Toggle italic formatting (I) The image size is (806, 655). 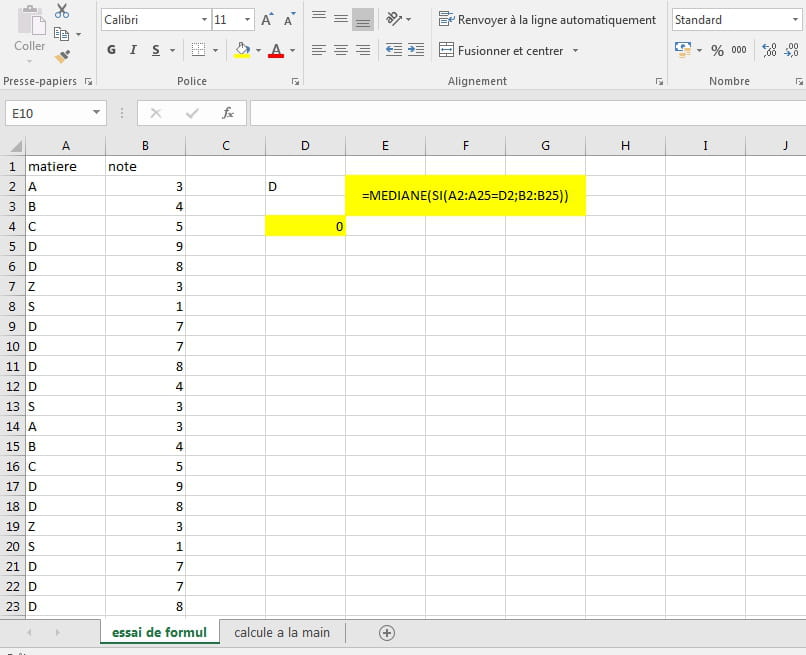(133, 50)
